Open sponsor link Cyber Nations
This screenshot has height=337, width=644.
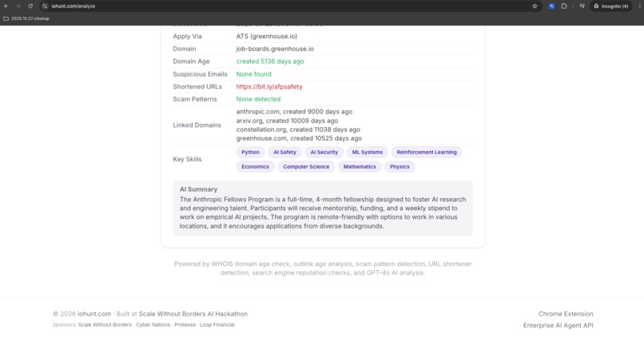pos(153,325)
